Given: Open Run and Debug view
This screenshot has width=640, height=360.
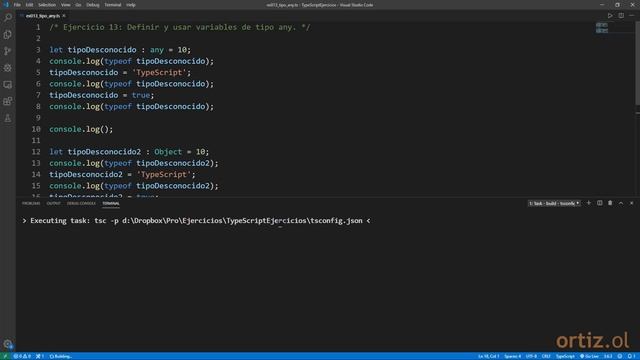Looking at the screenshot, I should [x=8, y=68].
